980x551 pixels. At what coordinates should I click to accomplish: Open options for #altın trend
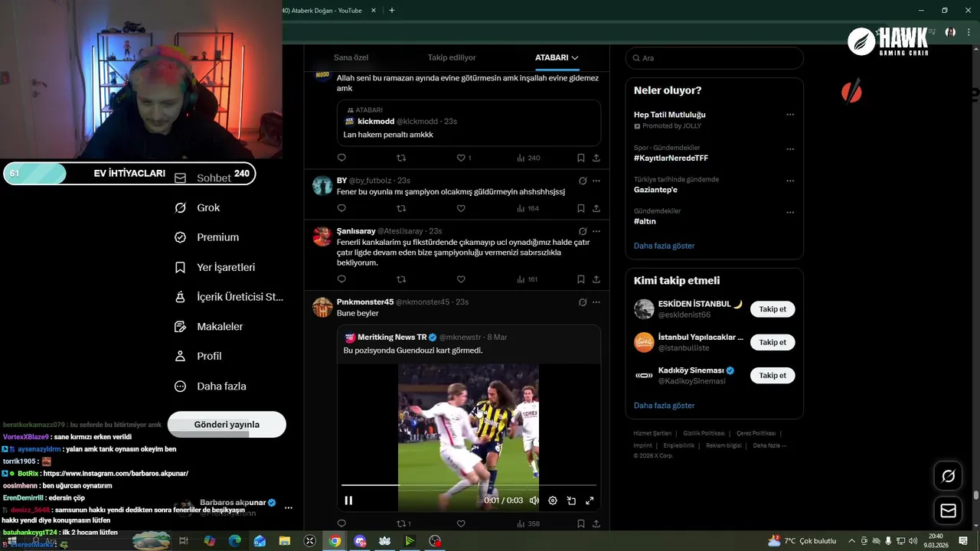(x=790, y=212)
